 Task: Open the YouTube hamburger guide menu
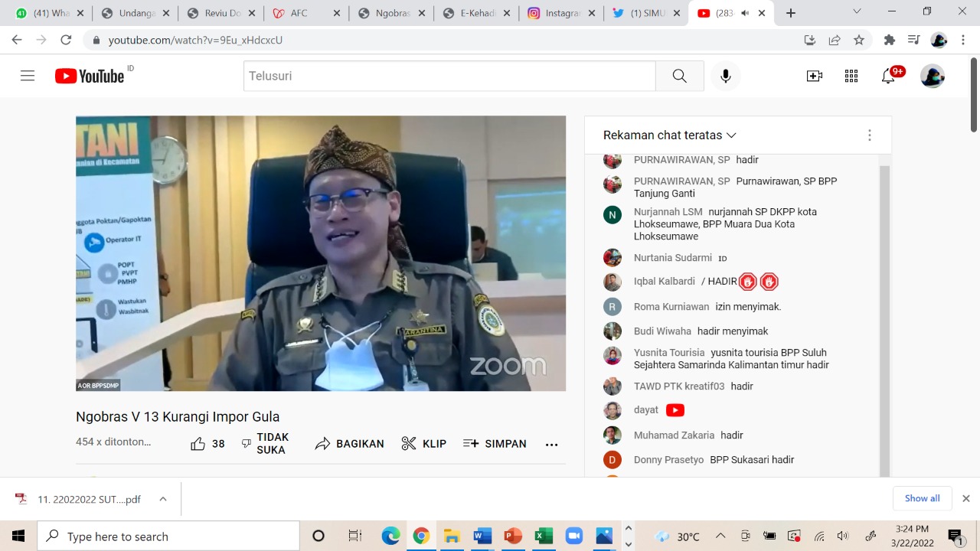click(x=28, y=76)
